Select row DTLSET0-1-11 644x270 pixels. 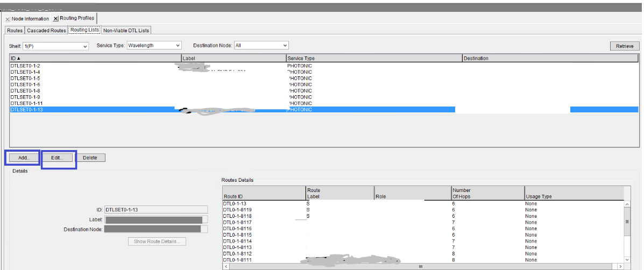pyautogui.click(x=324, y=103)
